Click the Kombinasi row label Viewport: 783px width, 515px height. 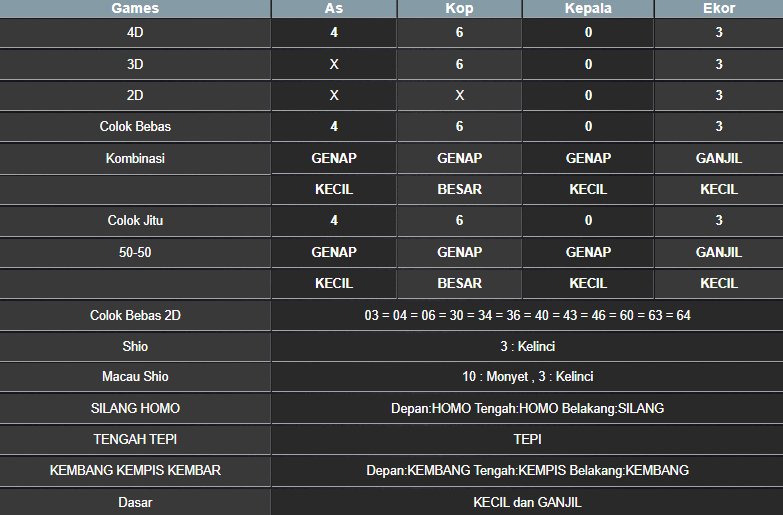[x=135, y=158]
